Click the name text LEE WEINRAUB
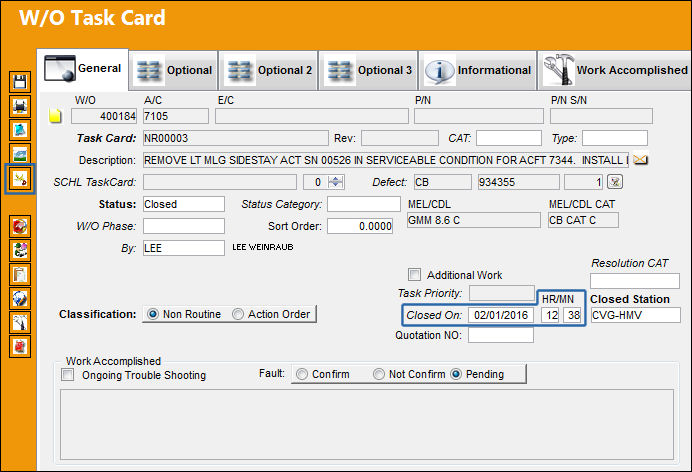The image size is (692, 472). [263, 247]
